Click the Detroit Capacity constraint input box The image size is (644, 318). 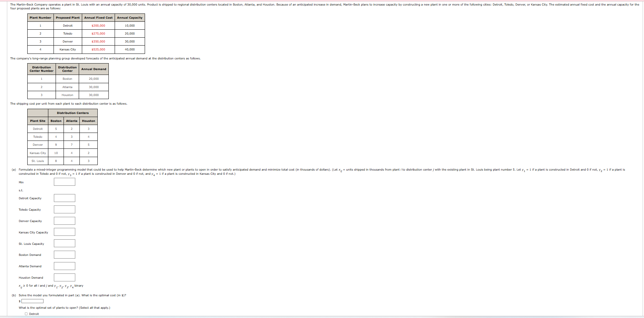click(x=64, y=198)
